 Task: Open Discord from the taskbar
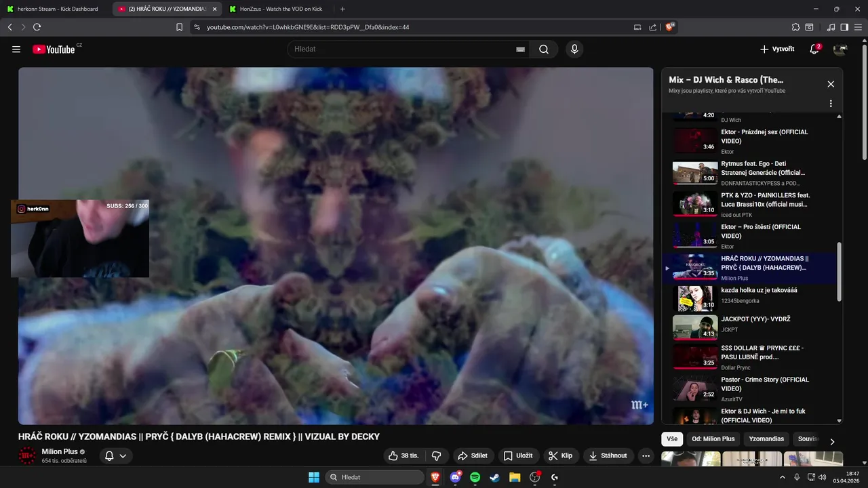coord(455,477)
